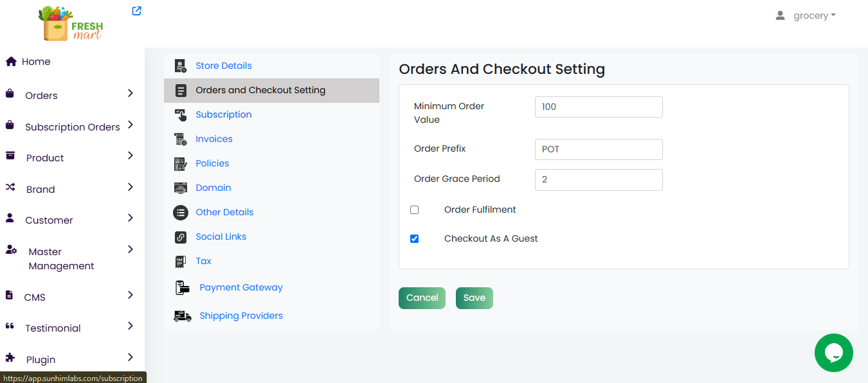This screenshot has height=383, width=868.
Task: Select Policies in the settings menu
Action: pos(212,163)
